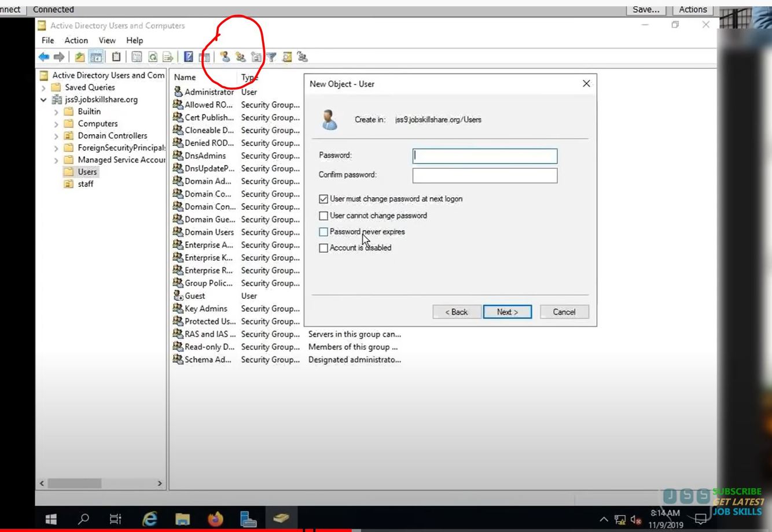Click the Find objects toolbar icon
This screenshot has height=532, width=772.
pos(286,57)
